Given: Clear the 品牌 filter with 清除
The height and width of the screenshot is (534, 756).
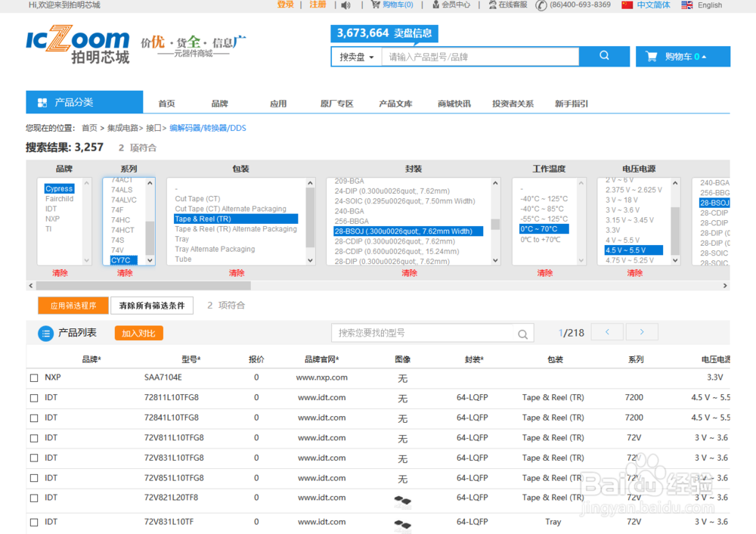Looking at the screenshot, I should tap(60, 273).
